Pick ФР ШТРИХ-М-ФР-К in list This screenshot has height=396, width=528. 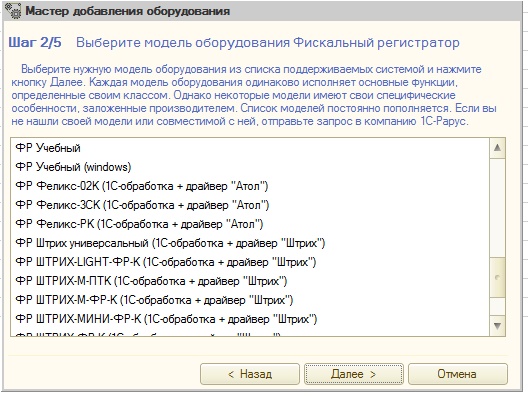click(x=250, y=300)
